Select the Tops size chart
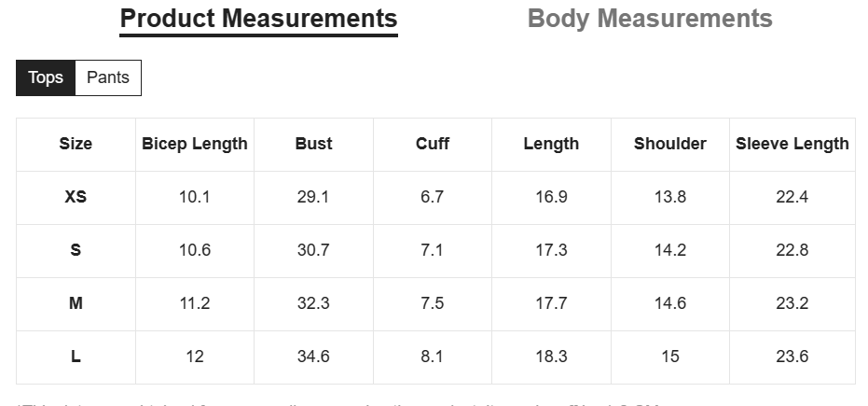 46,77
